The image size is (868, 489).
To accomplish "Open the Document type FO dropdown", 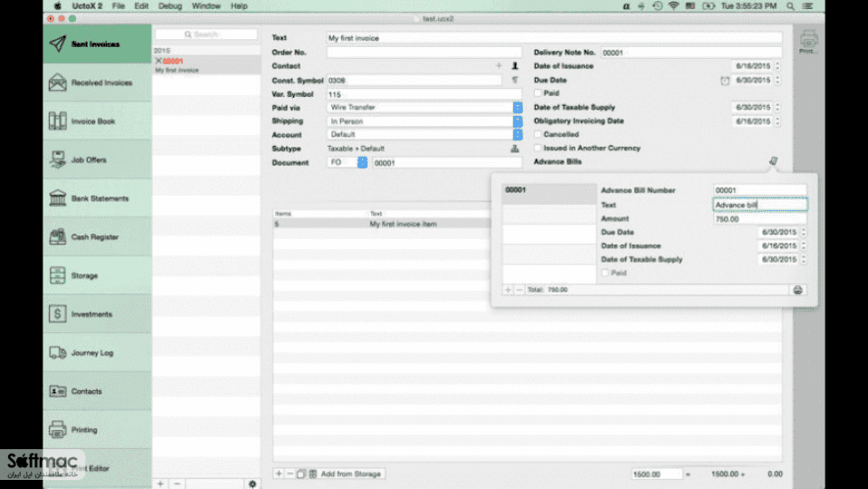I will (x=347, y=162).
